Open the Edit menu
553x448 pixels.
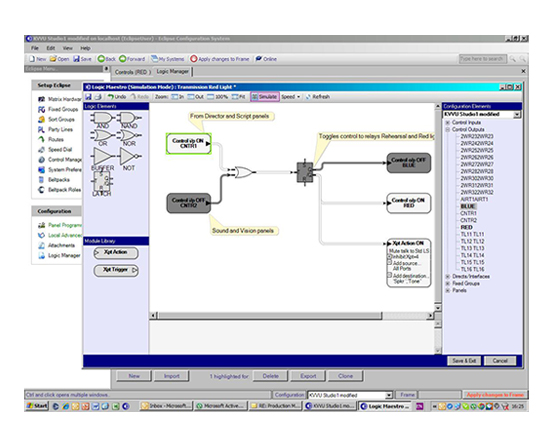(50, 48)
